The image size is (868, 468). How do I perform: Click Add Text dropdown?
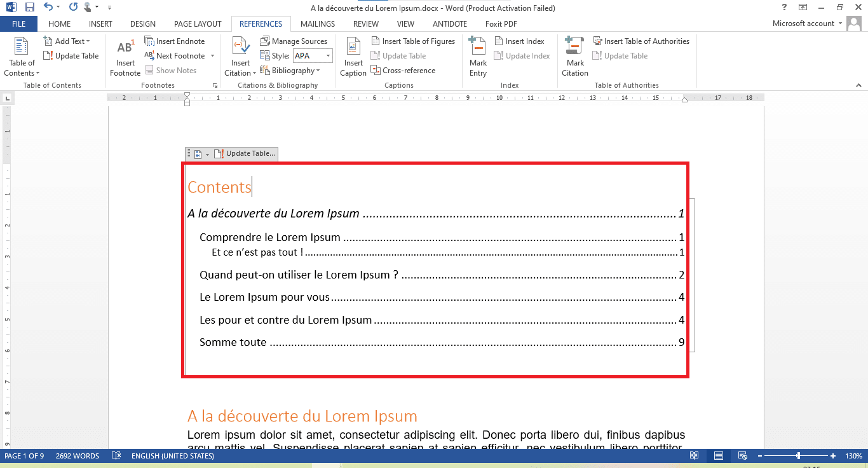click(67, 41)
